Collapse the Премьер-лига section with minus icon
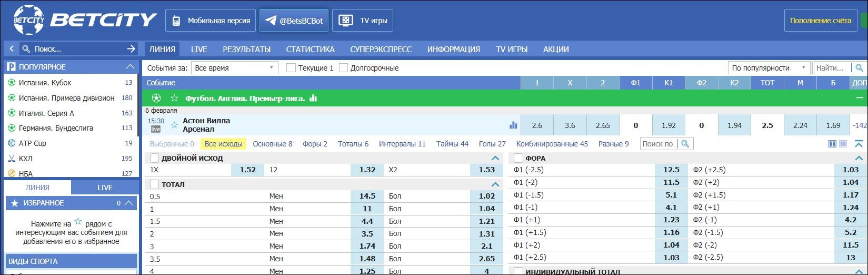The width and height of the screenshot is (868, 275). tap(860, 98)
